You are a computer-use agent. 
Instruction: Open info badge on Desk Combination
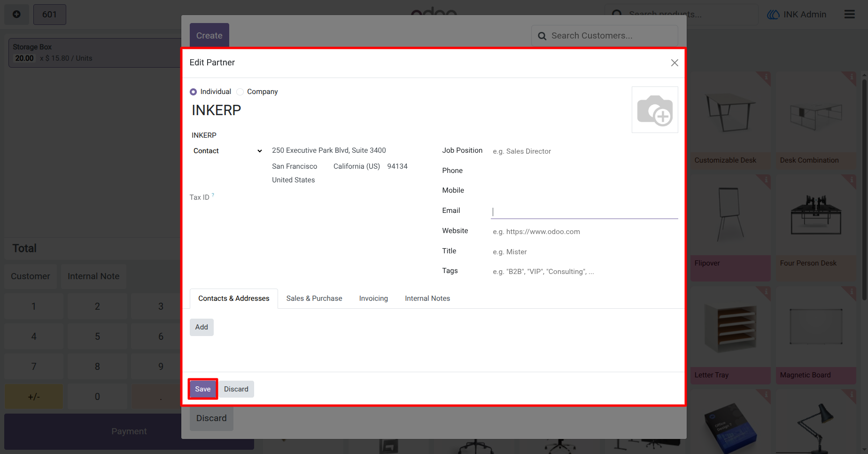coord(851,76)
